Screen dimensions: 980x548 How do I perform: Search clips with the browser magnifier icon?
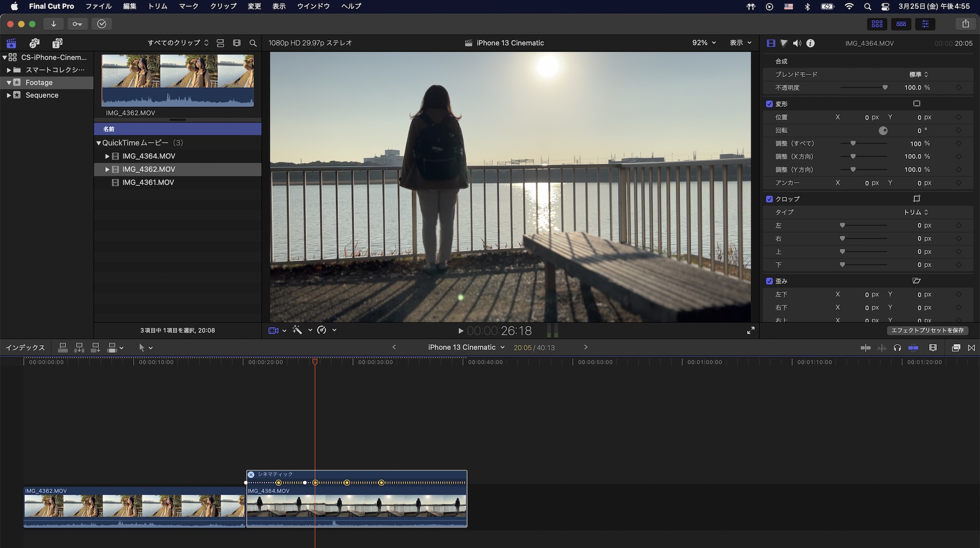click(x=253, y=43)
